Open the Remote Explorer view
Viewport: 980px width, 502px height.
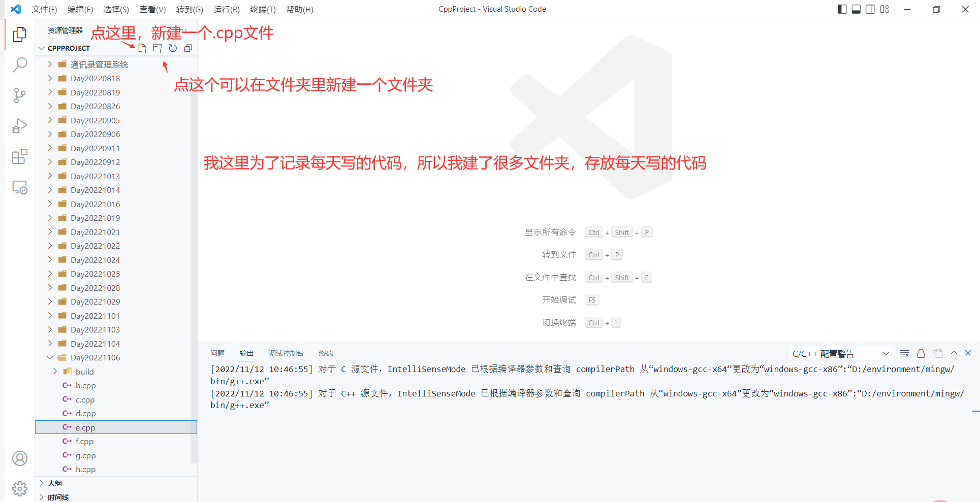point(19,187)
